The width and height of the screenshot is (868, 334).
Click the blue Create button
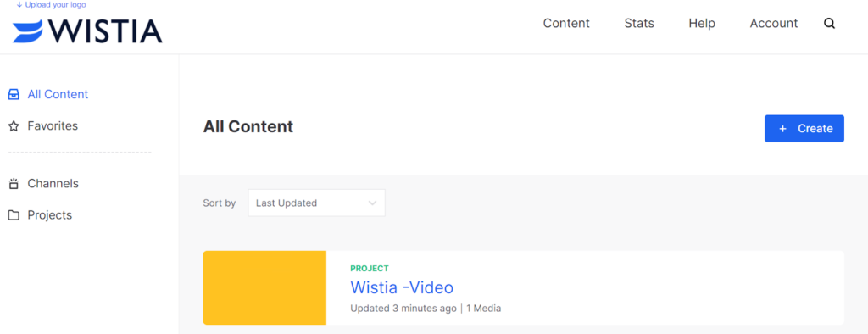tap(804, 129)
